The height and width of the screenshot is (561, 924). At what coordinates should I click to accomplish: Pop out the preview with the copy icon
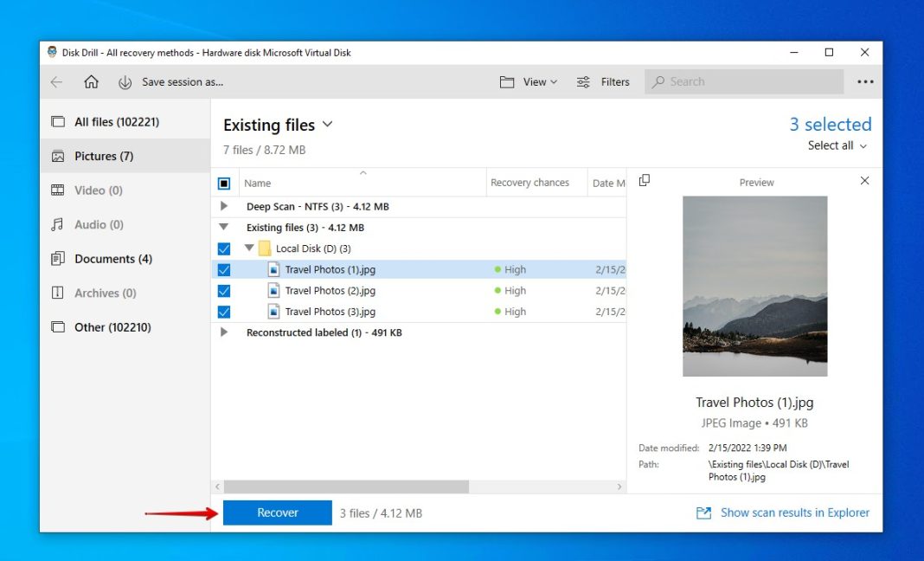click(645, 180)
